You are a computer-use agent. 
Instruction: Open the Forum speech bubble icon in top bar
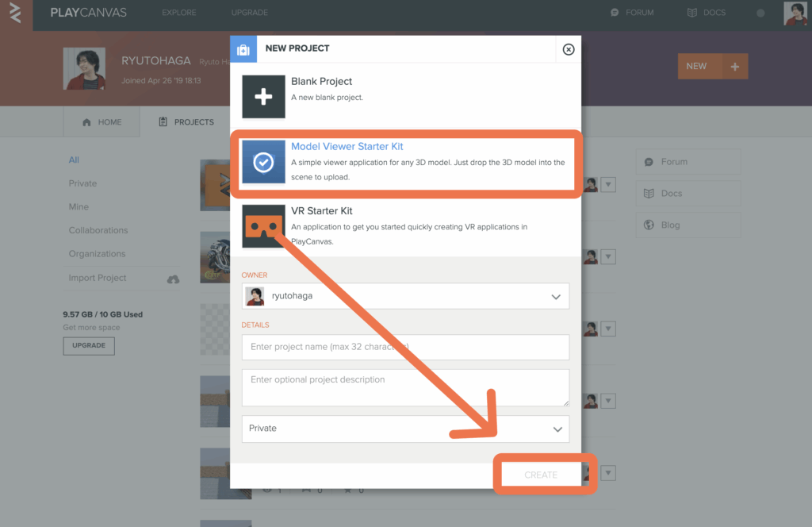[x=615, y=13]
